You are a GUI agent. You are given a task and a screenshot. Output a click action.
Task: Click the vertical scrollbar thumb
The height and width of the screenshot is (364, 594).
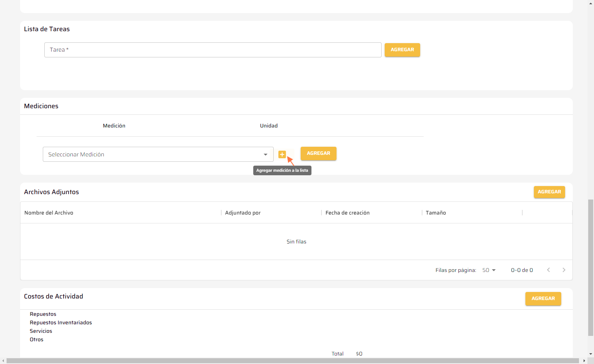(591, 268)
